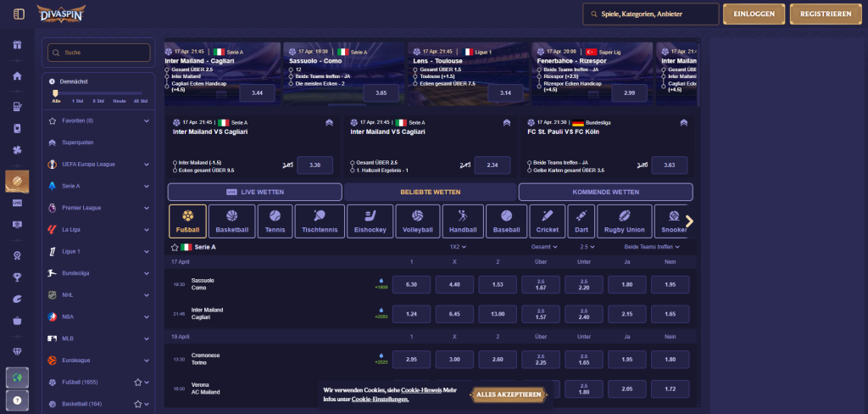Open the clover lucky games icon
This screenshot has width=868, height=414.
coord(17,150)
